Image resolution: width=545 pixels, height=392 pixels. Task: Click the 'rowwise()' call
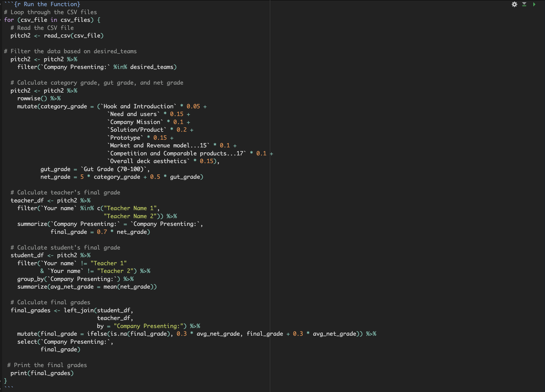(32, 98)
